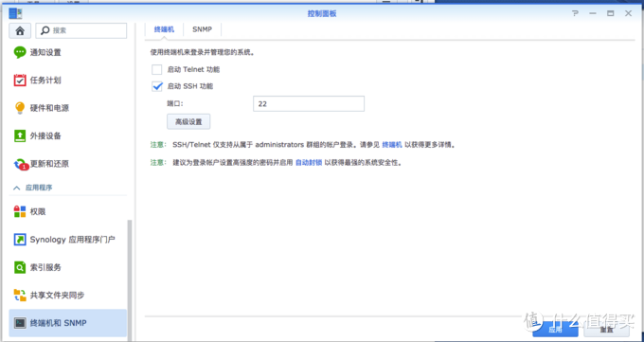This screenshot has height=342, width=644.
Task: Switch to the 终端机 tab
Action: pyautogui.click(x=164, y=29)
